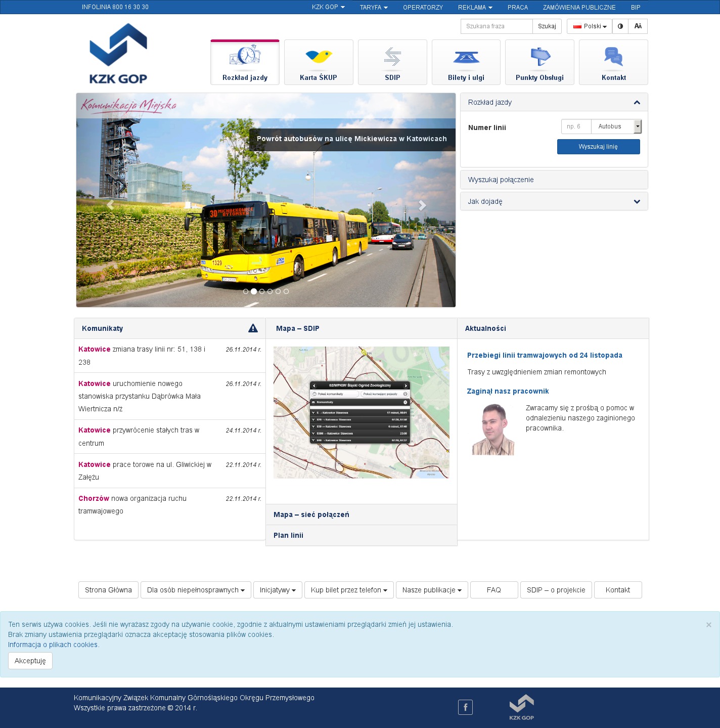This screenshot has height=728, width=720.
Task: Open the Polski language dropdown
Action: coord(590,26)
